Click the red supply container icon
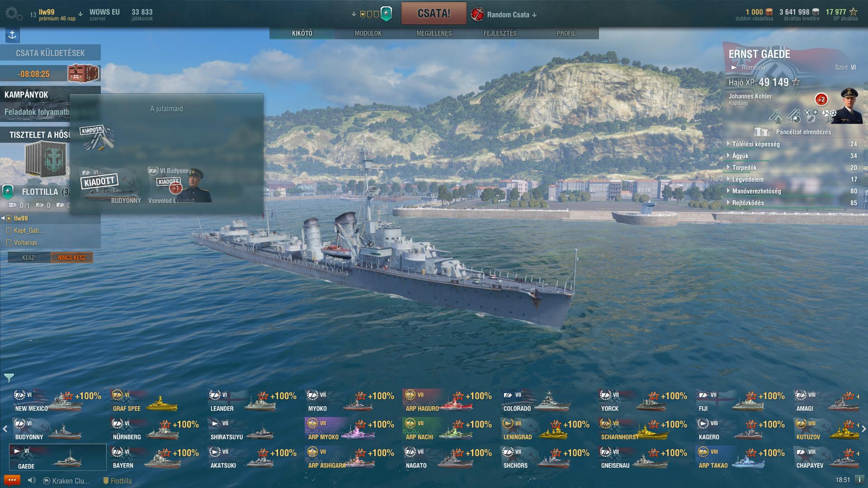 [84, 73]
